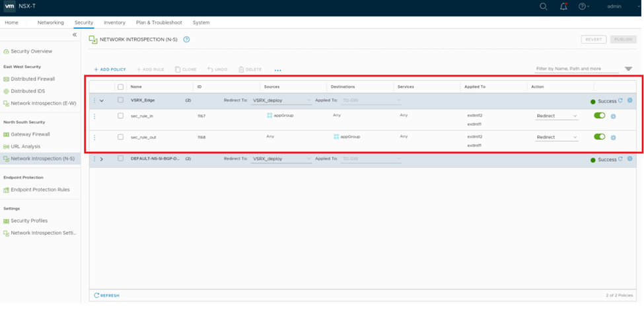Open the three-dot menu for sec_rule_in row

tap(94, 116)
